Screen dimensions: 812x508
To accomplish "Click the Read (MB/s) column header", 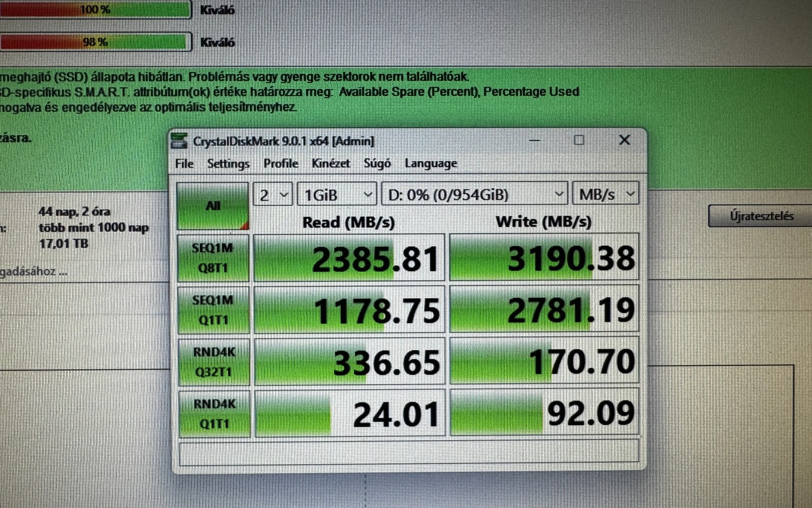I will click(349, 222).
